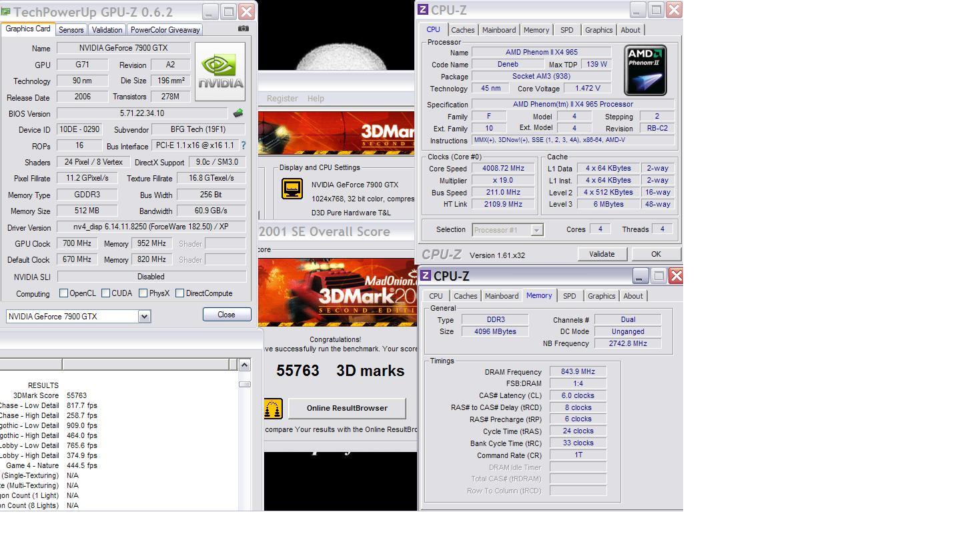This screenshot has height=552, width=980.
Task: Switch to the GPU-Z Validation tab
Action: [107, 30]
